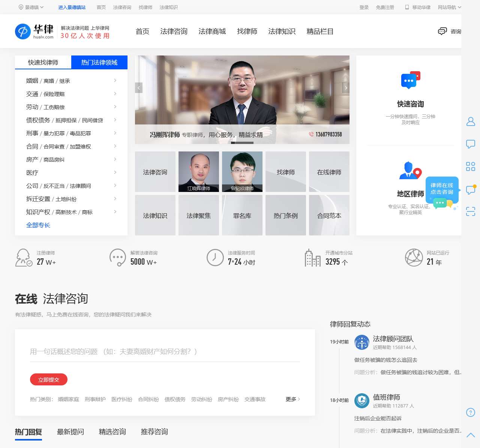
Task: Click the 开通城市分站 building icon
Action: tap(312, 258)
